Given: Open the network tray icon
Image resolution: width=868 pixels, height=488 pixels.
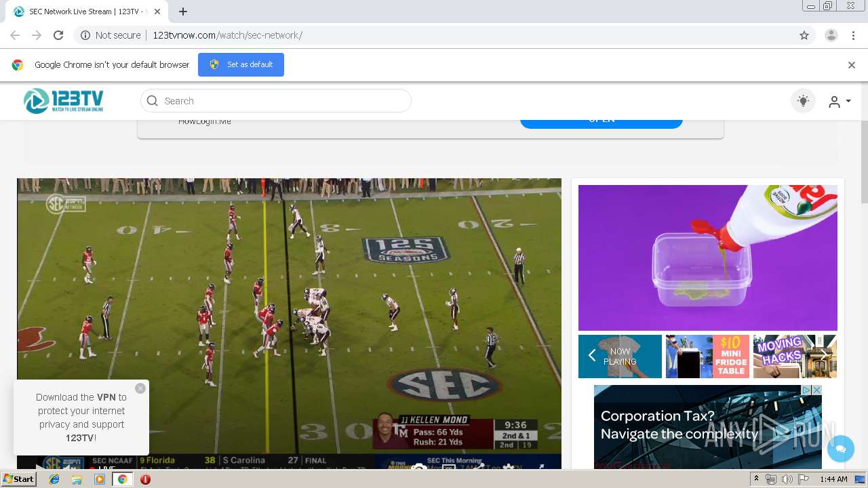Looking at the screenshot, I should click(x=771, y=479).
